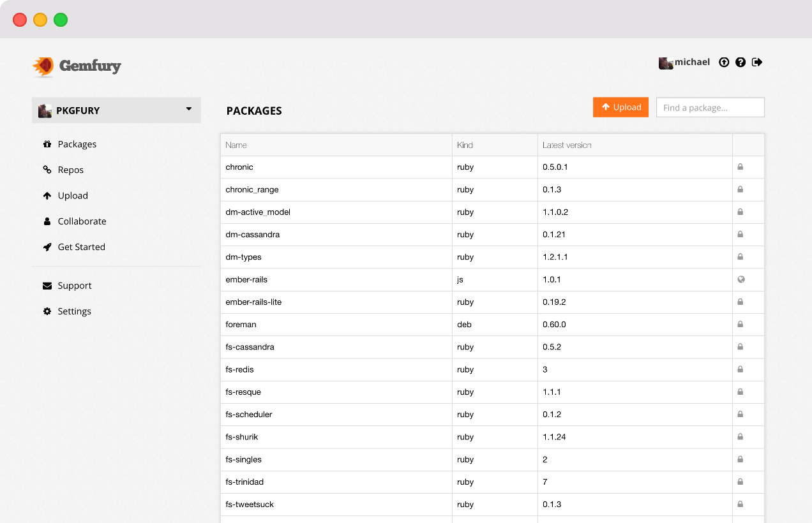812x523 pixels.
Task: Open the chronic_range package
Action: (x=252, y=190)
